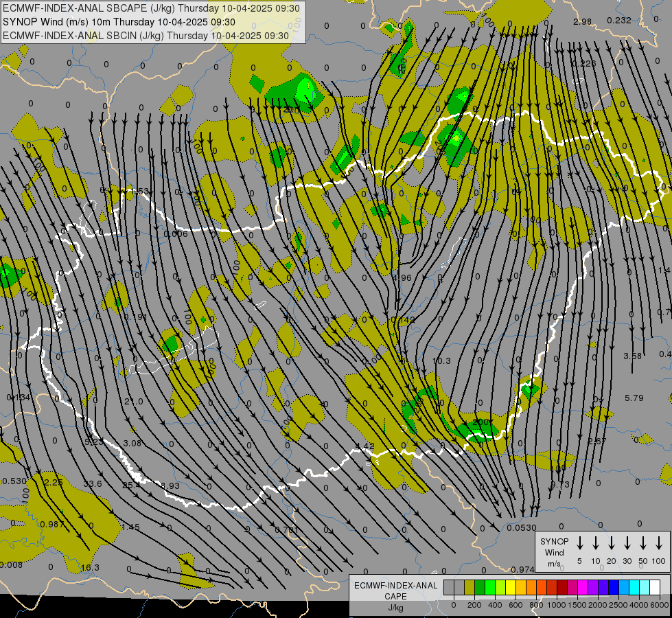Image resolution: width=672 pixels, height=618 pixels.
Task: Click the map value '33.6'
Action: coord(93,484)
